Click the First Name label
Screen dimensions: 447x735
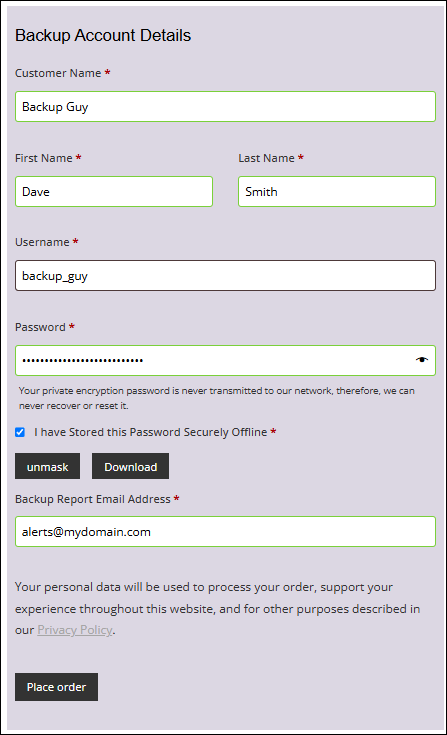point(44,158)
